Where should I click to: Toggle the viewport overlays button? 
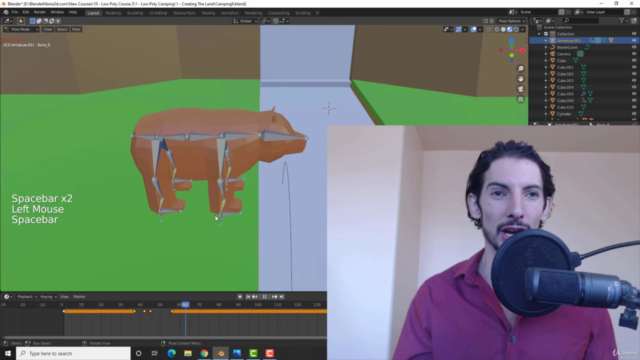(473, 29)
